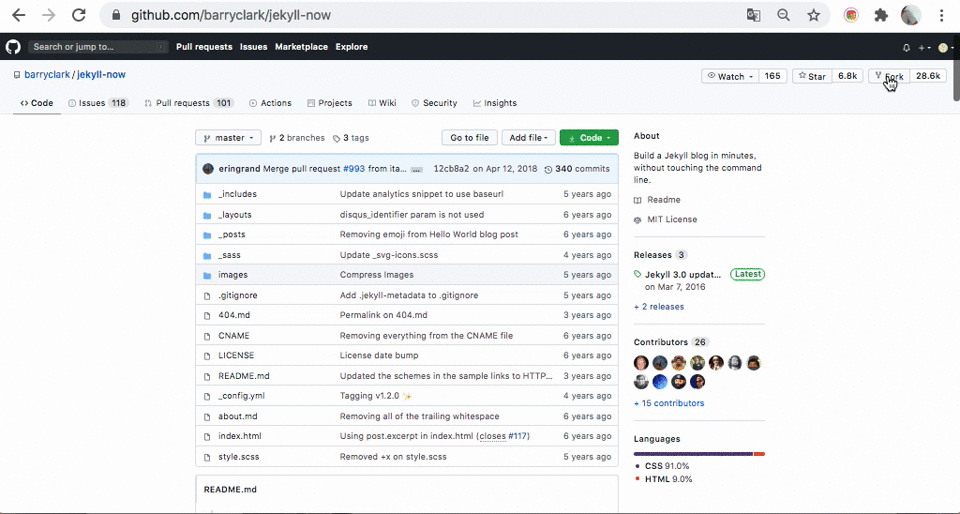Open the + 15 contributors link
The image size is (960, 514).
[x=669, y=403]
